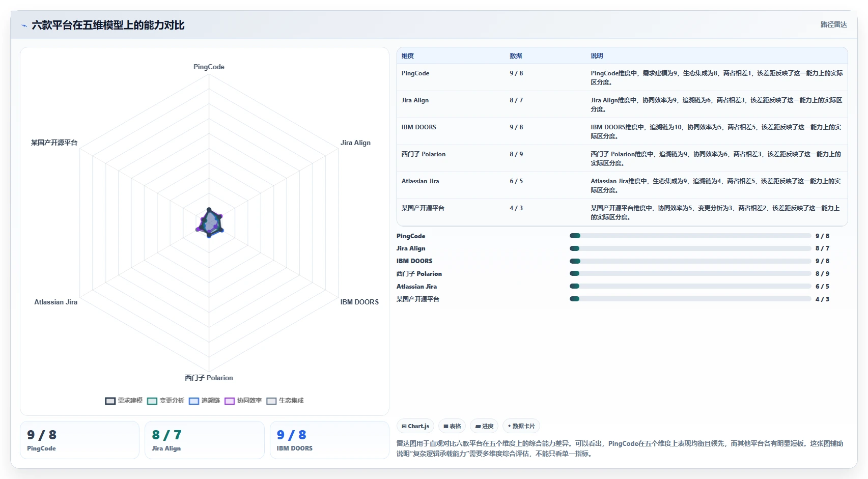Toggle the 协同效率 legend dataset

click(243, 401)
